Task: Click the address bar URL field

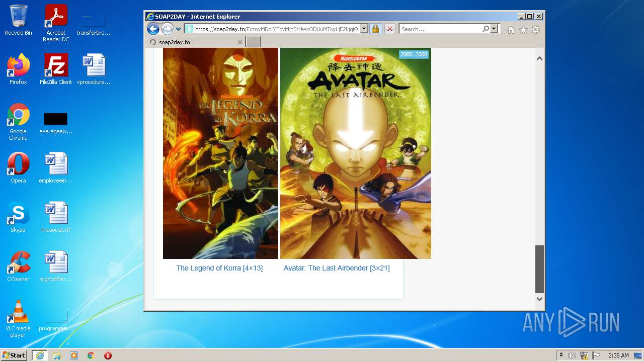Action: tap(276, 29)
